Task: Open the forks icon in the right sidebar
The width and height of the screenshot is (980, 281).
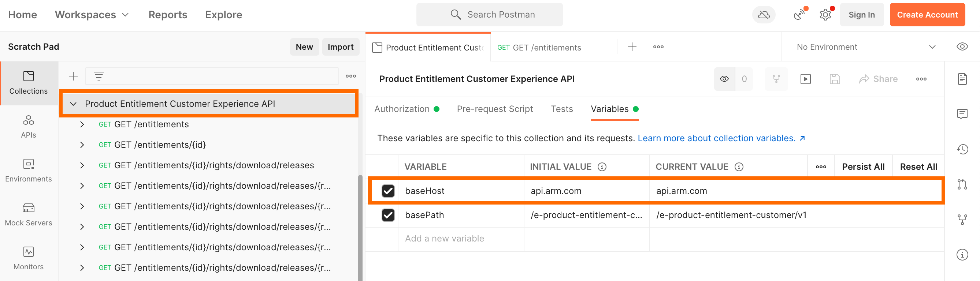Action: click(x=962, y=220)
